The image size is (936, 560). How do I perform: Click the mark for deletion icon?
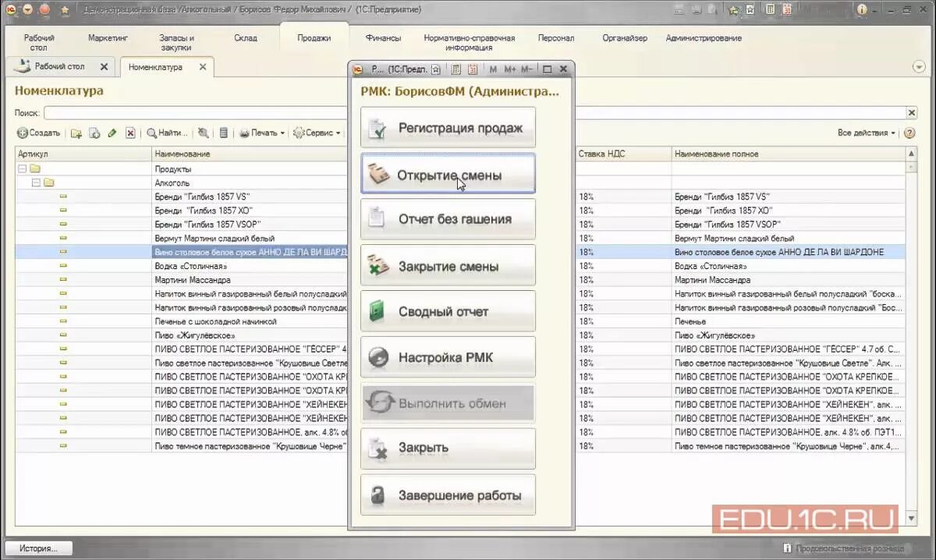point(130,133)
